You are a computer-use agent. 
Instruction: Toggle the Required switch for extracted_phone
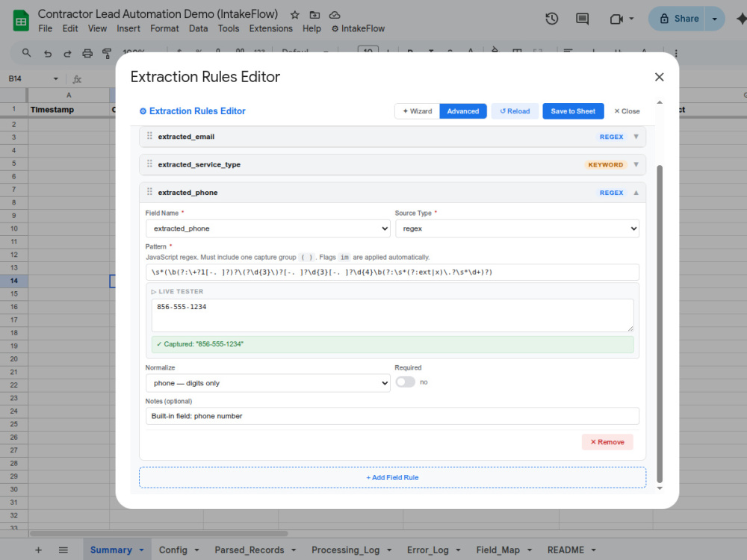tap(406, 382)
